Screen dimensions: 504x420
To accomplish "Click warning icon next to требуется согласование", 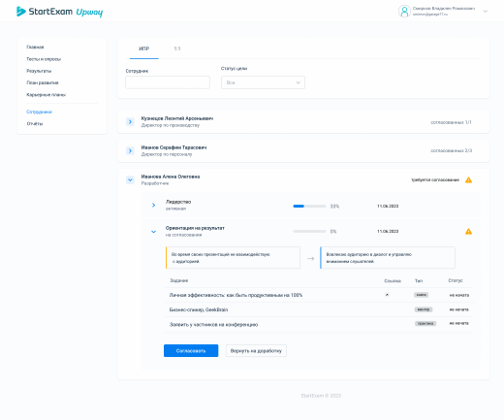I will pos(468,180).
